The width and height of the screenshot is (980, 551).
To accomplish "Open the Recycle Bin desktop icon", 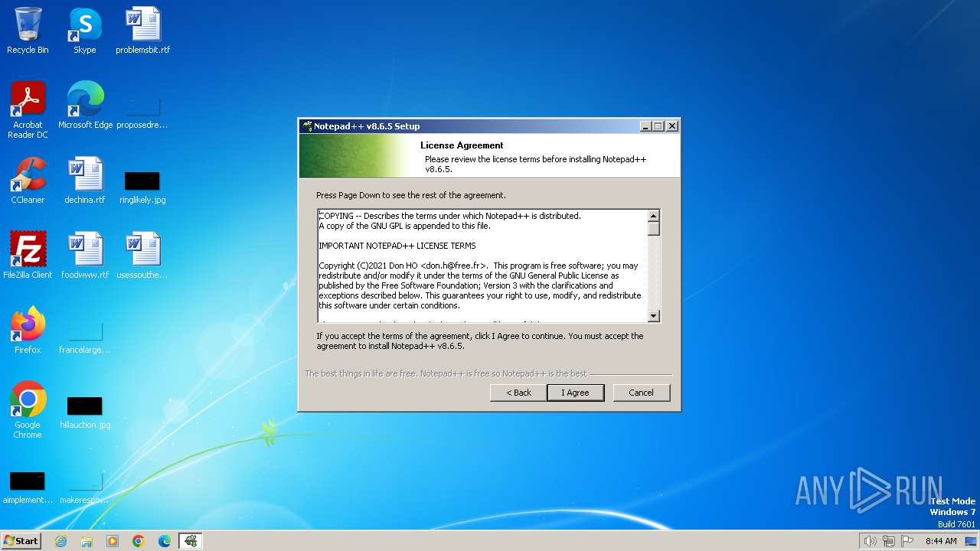I will tap(28, 31).
